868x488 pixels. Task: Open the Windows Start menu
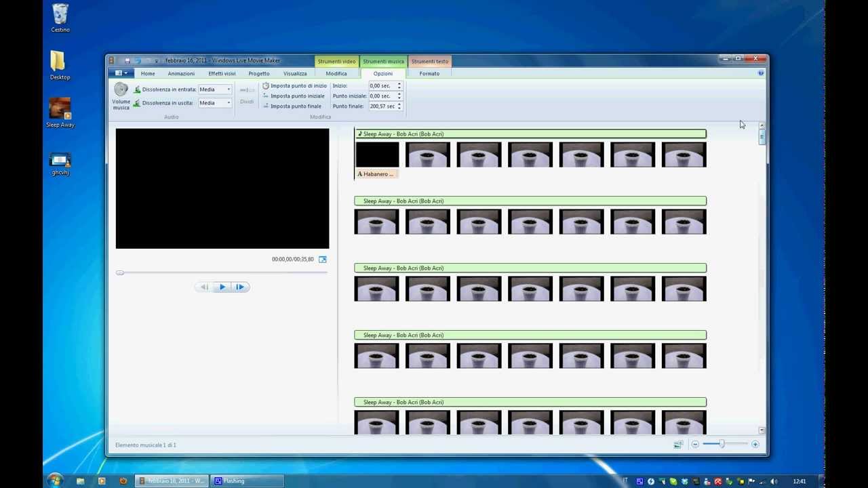(x=55, y=481)
